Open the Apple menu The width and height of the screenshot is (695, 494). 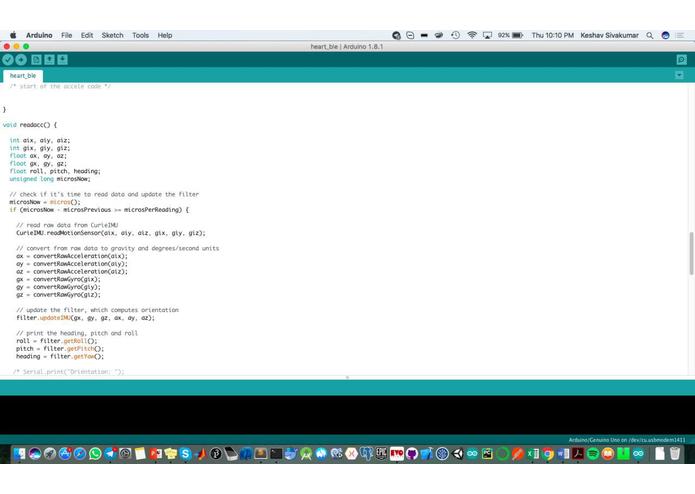13,35
